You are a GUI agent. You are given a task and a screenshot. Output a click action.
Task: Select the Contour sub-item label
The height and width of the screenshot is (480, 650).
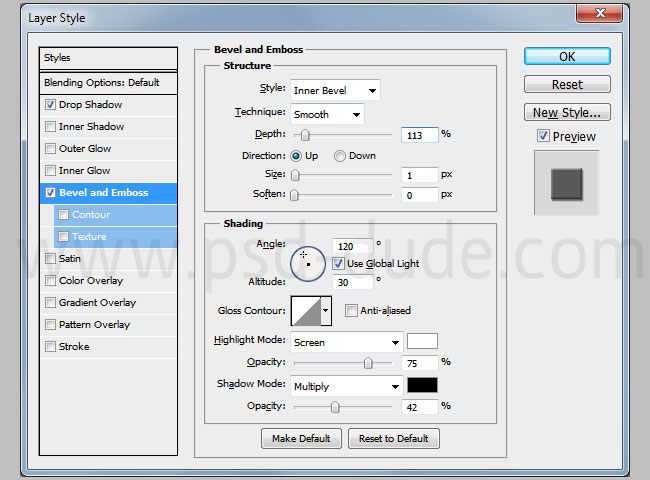pyautogui.click(x=91, y=214)
